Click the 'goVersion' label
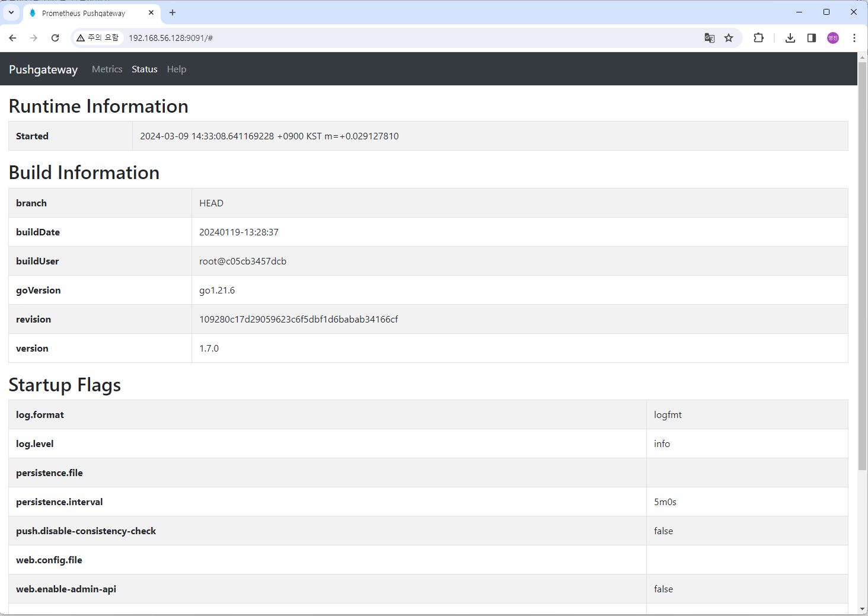Screen dimensions: 868x616 tap(39, 291)
